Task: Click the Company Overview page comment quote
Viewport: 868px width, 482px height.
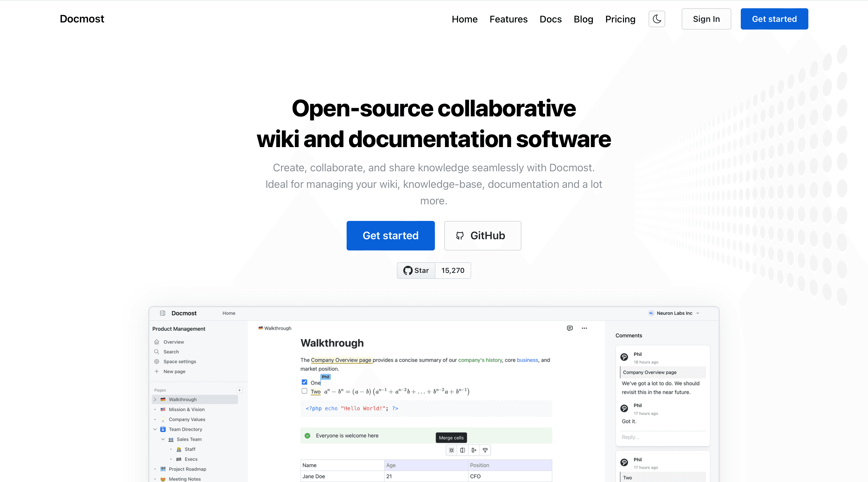Action: [663, 372]
